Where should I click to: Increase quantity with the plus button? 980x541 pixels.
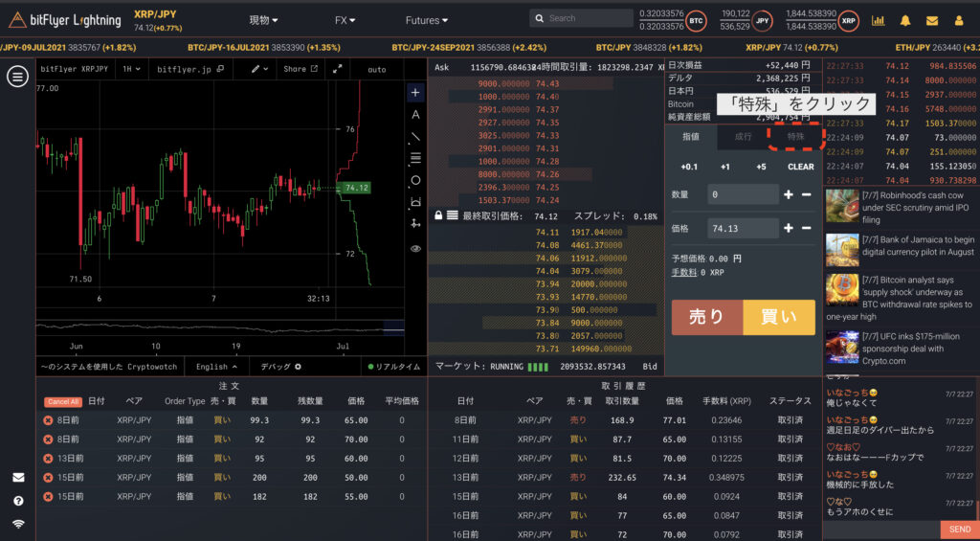click(x=789, y=194)
